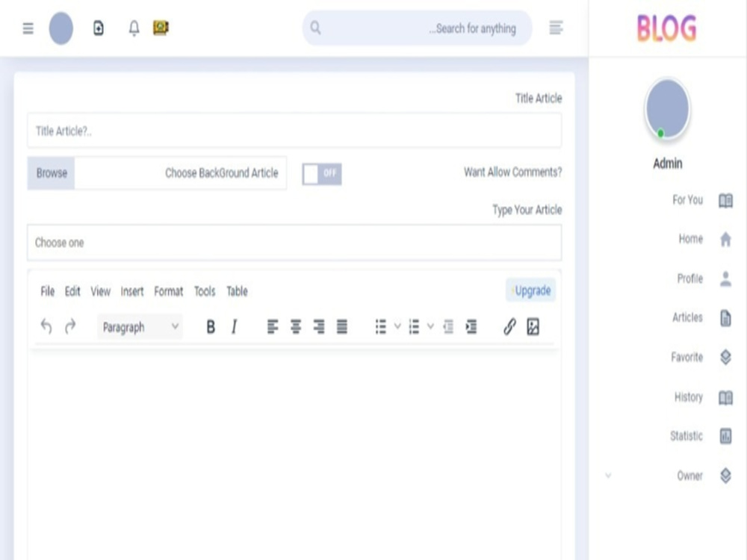Go to Home in the sidebar
This screenshot has width=747, height=560.
pyautogui.click(x=691, y=239)
